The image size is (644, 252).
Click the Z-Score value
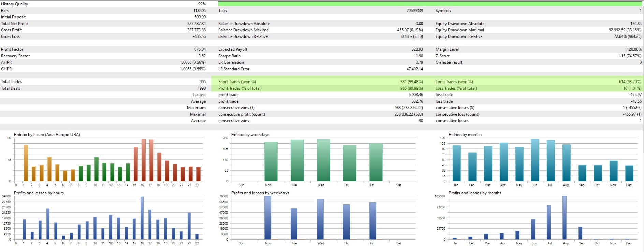click(630, 56)
